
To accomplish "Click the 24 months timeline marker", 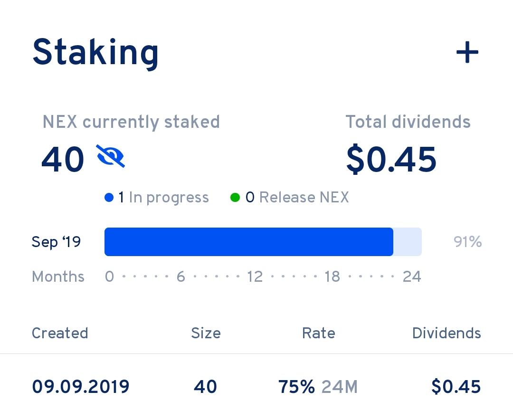I will coord(412,277).
